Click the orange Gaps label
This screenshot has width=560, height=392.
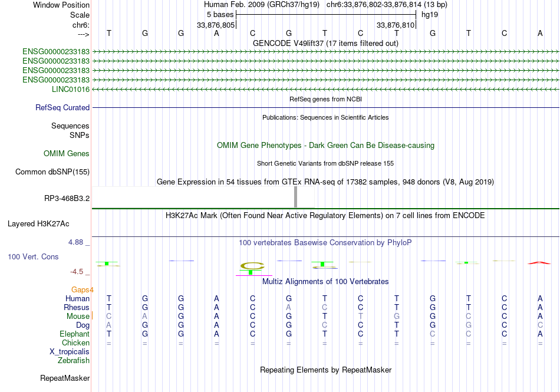pos(80,289)
